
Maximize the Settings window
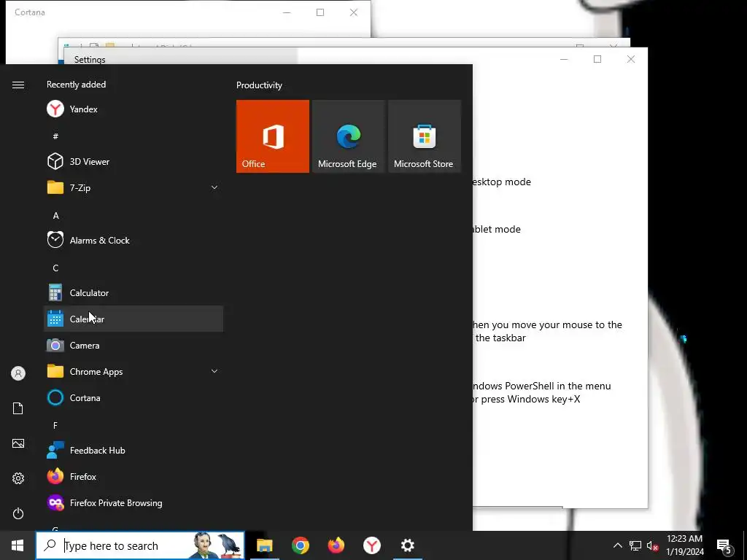click(x=597, y=59)
